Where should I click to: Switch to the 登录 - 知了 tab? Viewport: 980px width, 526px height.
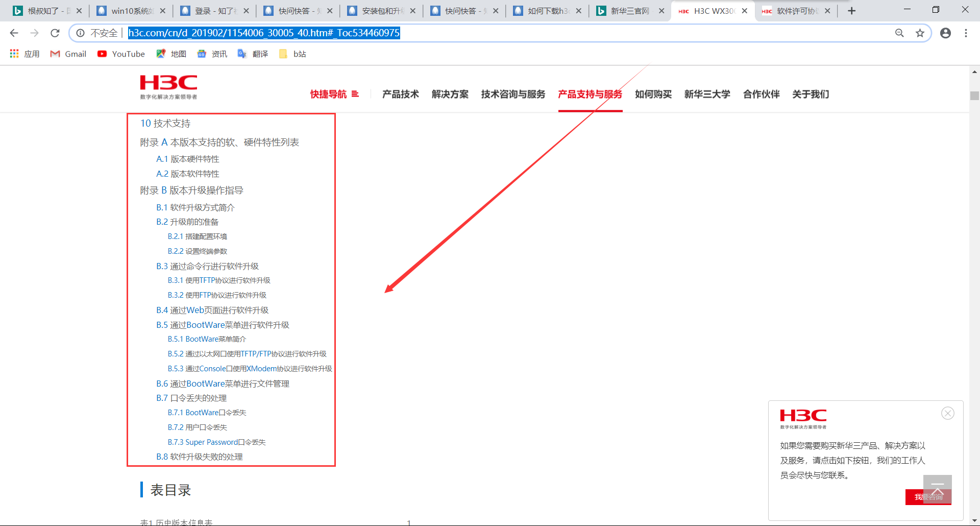[214, 11]
